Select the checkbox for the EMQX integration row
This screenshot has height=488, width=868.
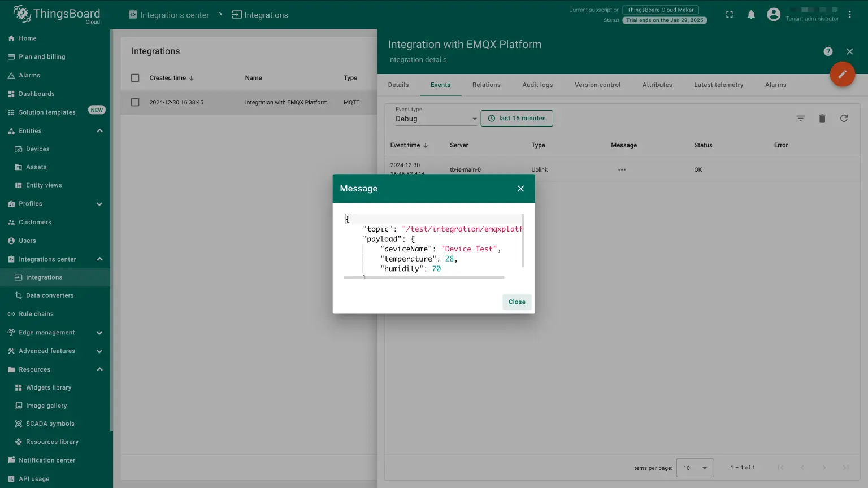tap(135, 102)
